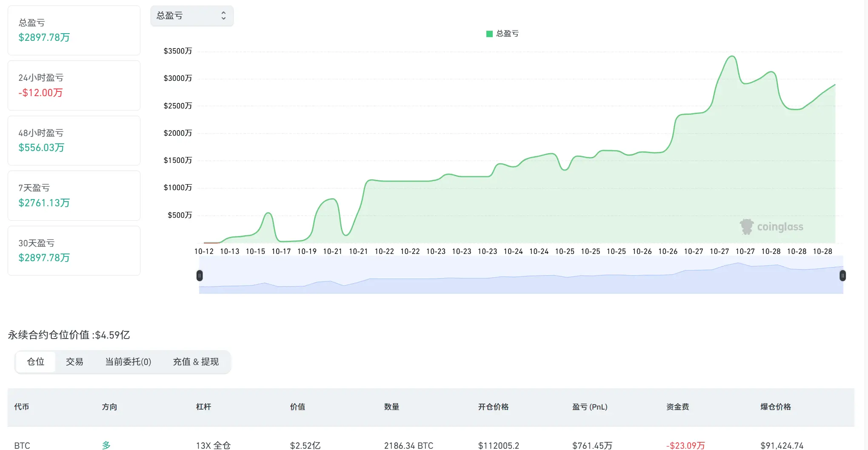Click the dropdown up-down chevron arrows

click(x=223, y=16)
